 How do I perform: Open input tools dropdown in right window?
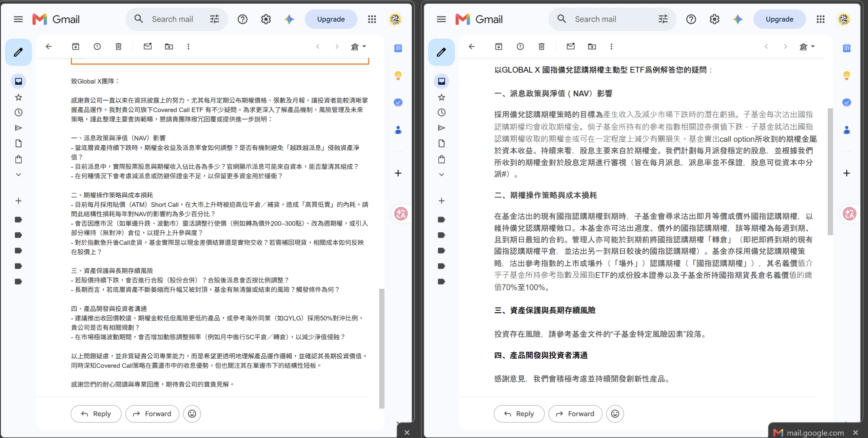pyautogui.click(x=807, y=46)
